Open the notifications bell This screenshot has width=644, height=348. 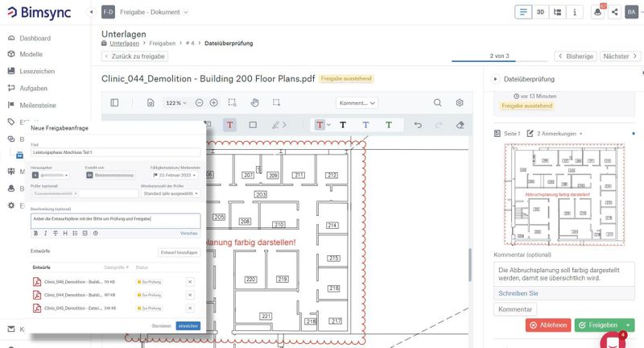tap(597, 12)
